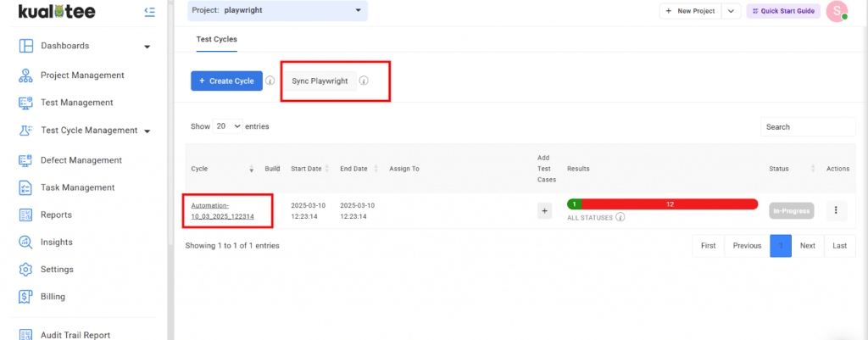Click the In-Progress status badge
Image resolution: width=868 pixels, height=340 pixels.
coord(791,211)
